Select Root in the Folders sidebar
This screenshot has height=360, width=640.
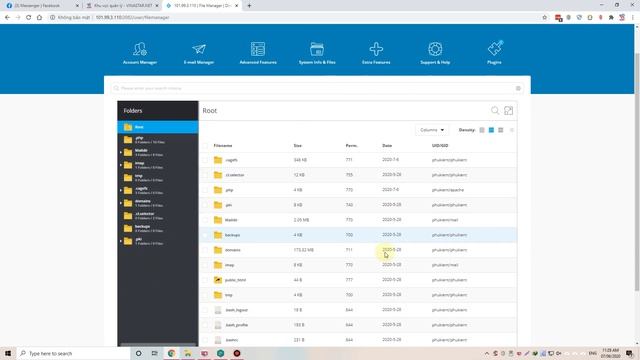pyautogui.click(x=158, y=127)
